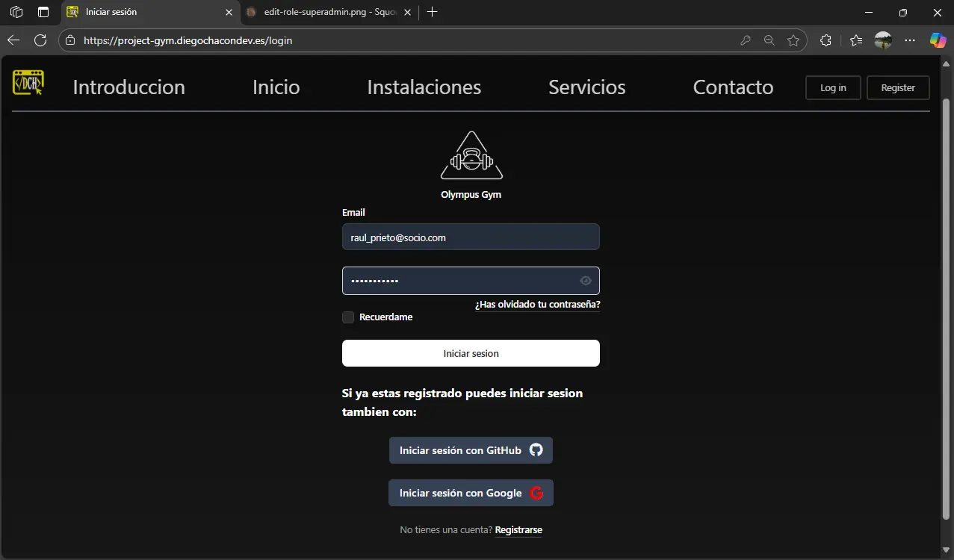
Task: Click the profile avatar icon in the toolbar
Action: [882, 40]
